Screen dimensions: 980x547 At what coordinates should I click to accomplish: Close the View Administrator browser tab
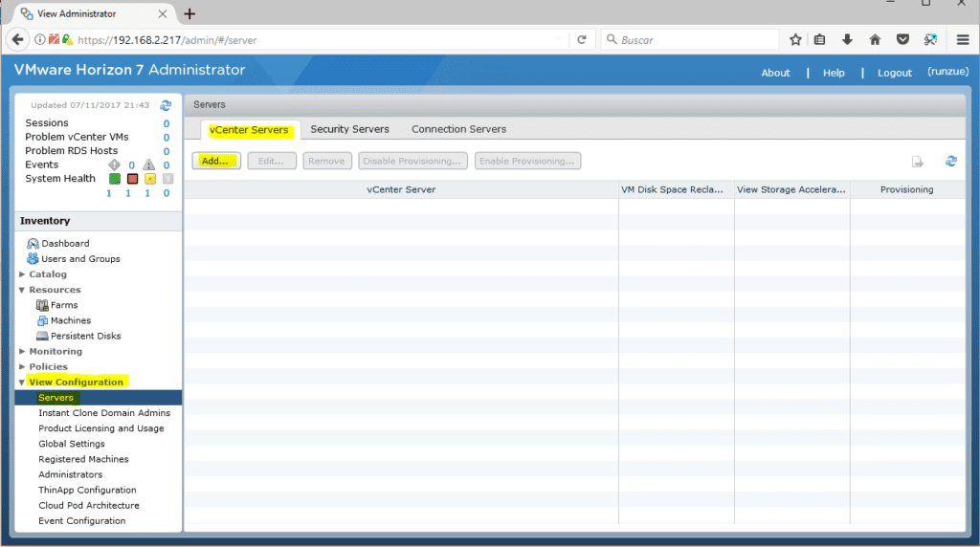pyautogui.click(x=163, y=13)
